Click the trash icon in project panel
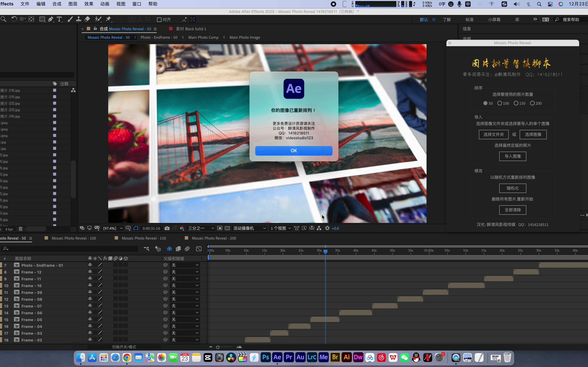 point(21,229)
